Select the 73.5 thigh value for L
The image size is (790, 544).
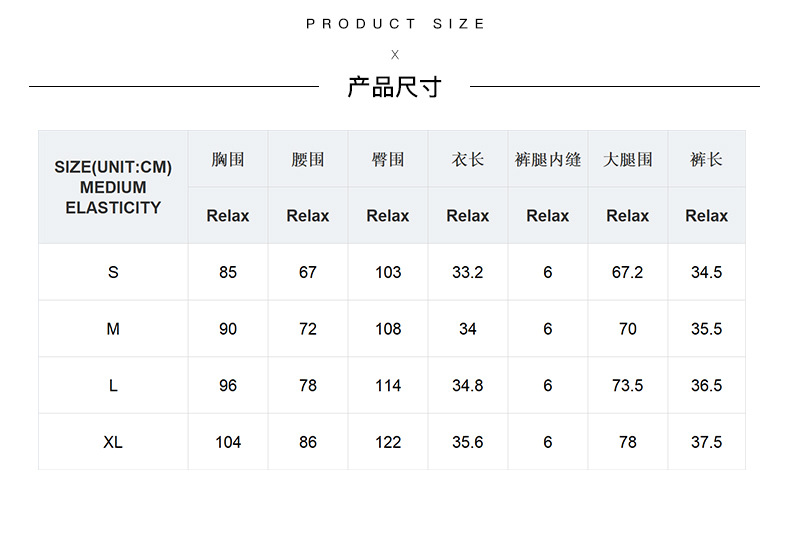(628, 385)
